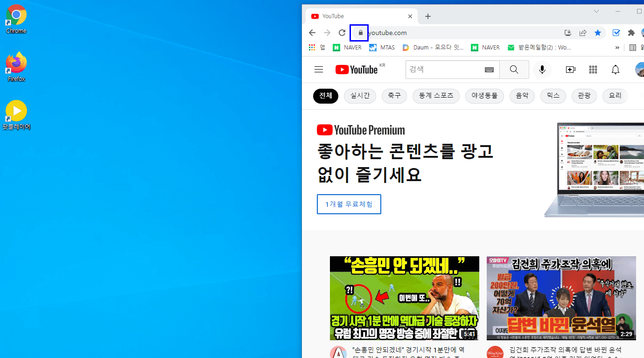The height and width of the screenshot is (358, 644).
Task: Click the 1개월 무료체험 button
Action: tap(349, 204)
